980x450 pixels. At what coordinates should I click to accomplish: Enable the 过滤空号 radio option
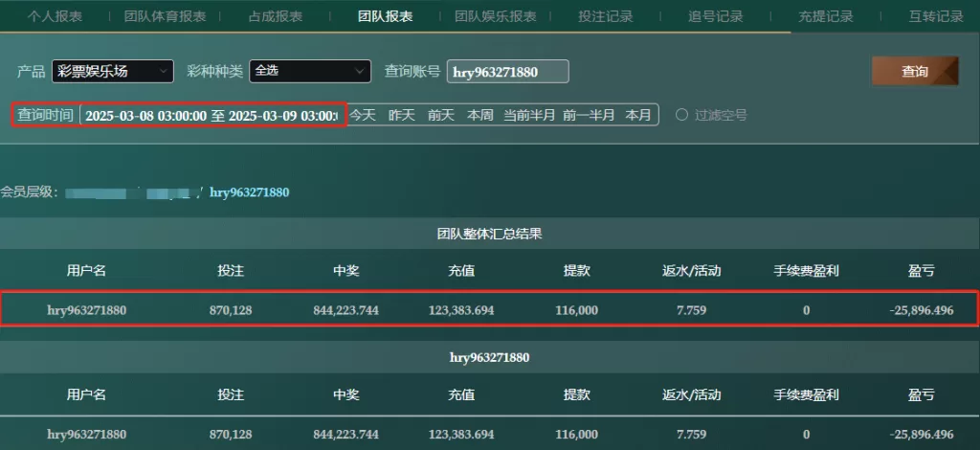click(682, 115)
